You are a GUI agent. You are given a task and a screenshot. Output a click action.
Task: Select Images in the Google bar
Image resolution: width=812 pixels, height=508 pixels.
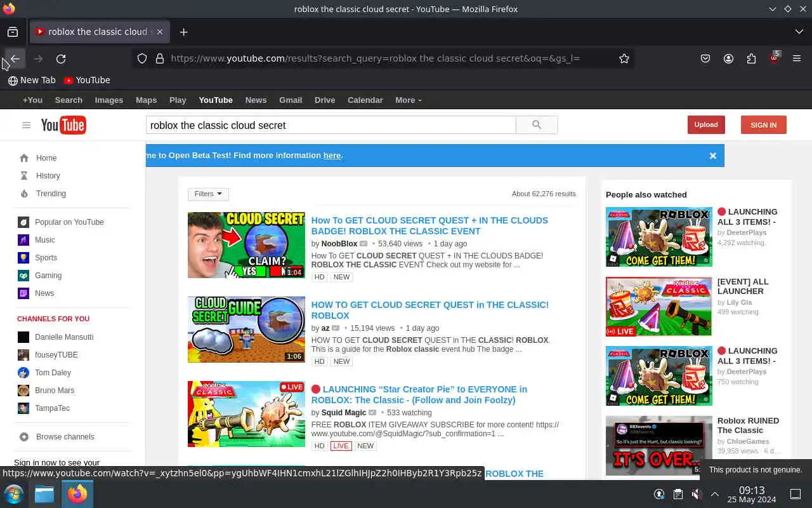click(x=109, y=100)
